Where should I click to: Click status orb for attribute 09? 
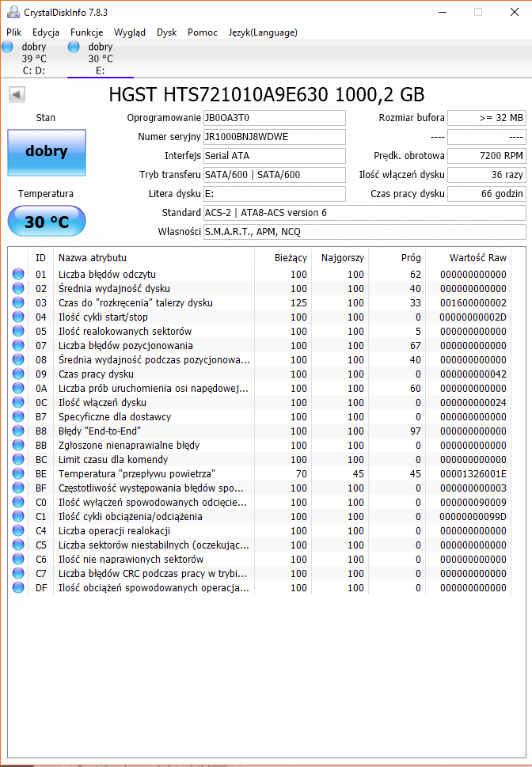point(18,374)
